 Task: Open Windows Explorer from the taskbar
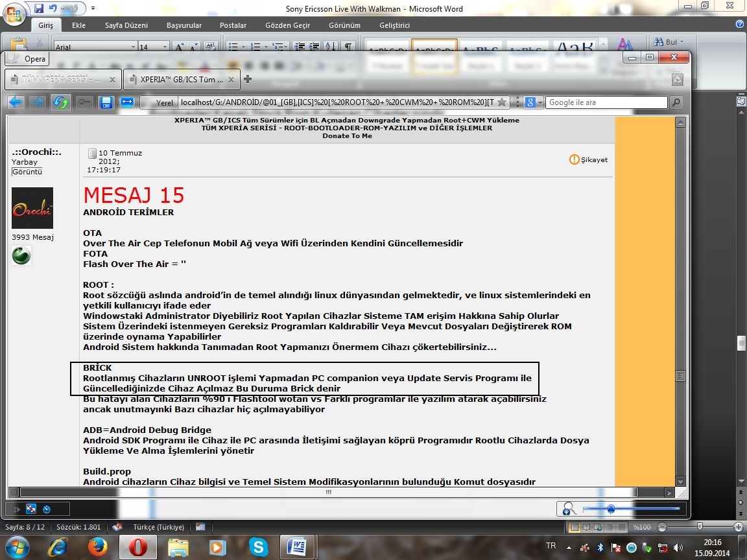[x=178, y=547]
